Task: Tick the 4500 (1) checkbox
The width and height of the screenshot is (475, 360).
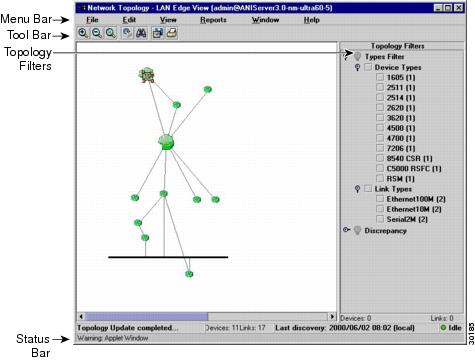Action: [x=380, y=128]
